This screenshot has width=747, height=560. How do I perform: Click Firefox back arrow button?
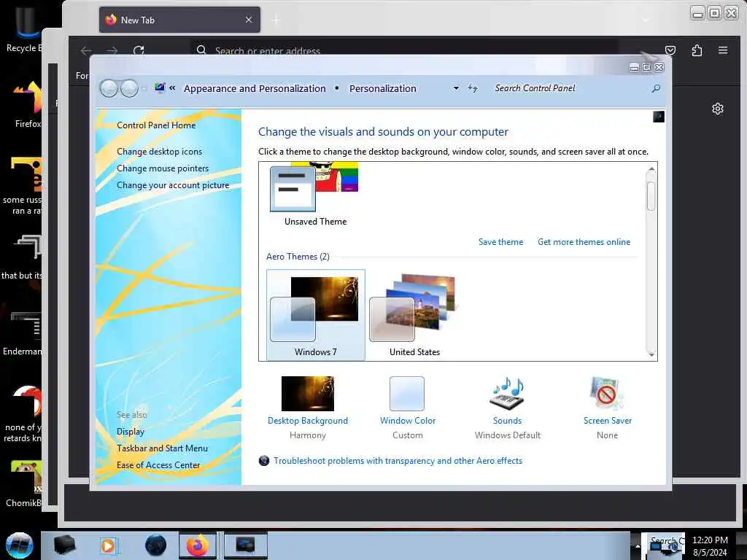click(86, 50)
